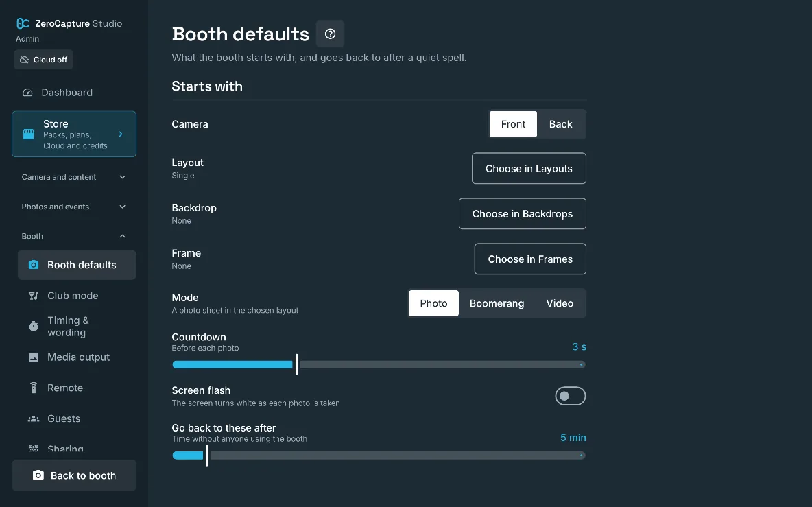Open Timing & wording page
Image resolution: width=812 pixels, height=507 pixels.
click(77, 327)
